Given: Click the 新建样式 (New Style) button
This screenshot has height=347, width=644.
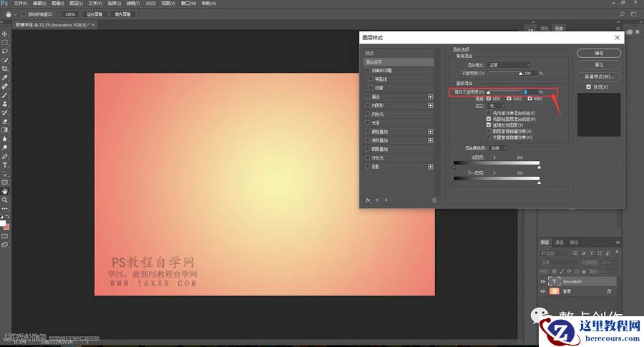Looking at the screenshot, I should click(x=599, y=76).
